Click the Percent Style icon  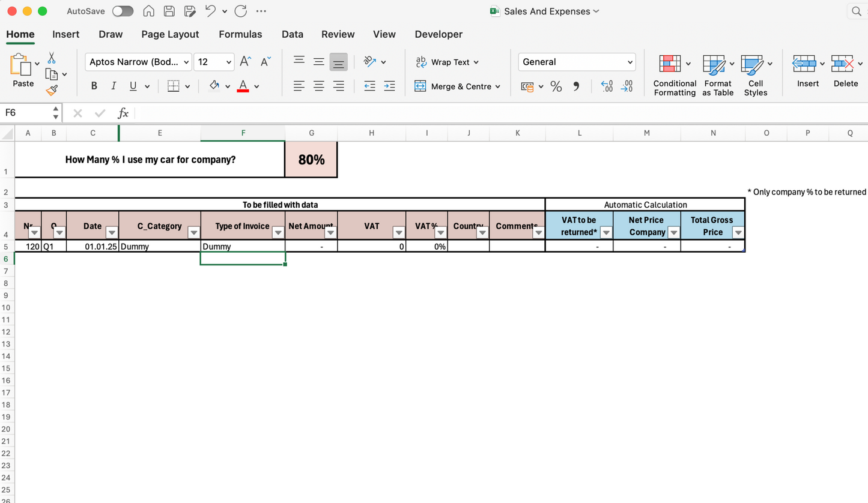tap(556, 86)
